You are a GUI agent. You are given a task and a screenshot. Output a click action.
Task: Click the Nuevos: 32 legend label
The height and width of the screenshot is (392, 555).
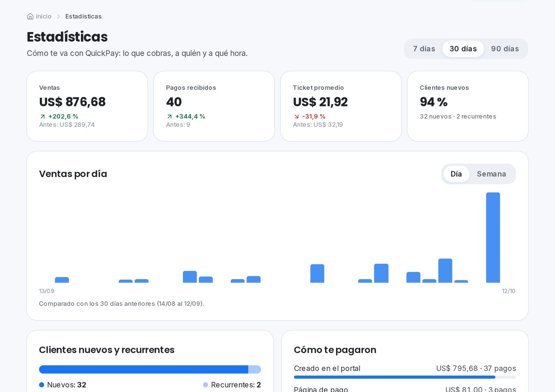click(x=67, y=385)
